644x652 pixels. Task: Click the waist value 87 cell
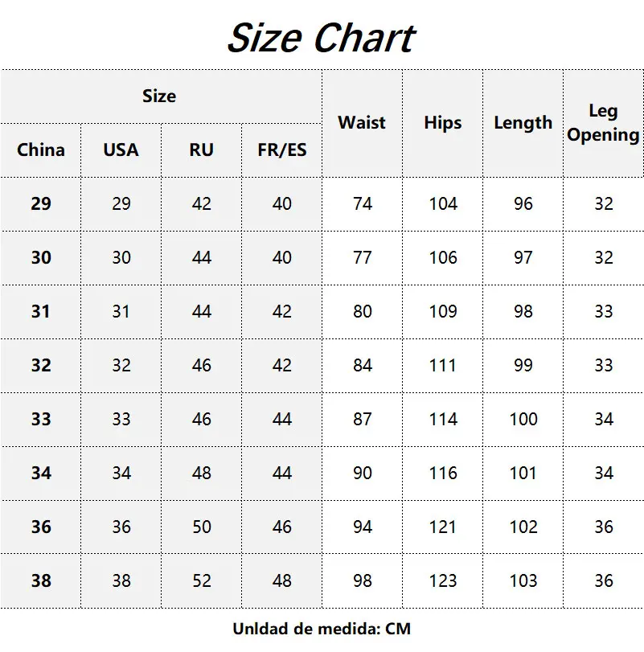coord(362,419)
